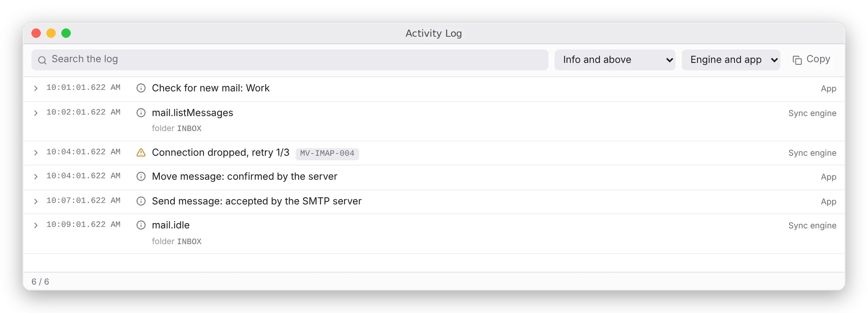Click the info icon beside Send message

tap(141, 201)
